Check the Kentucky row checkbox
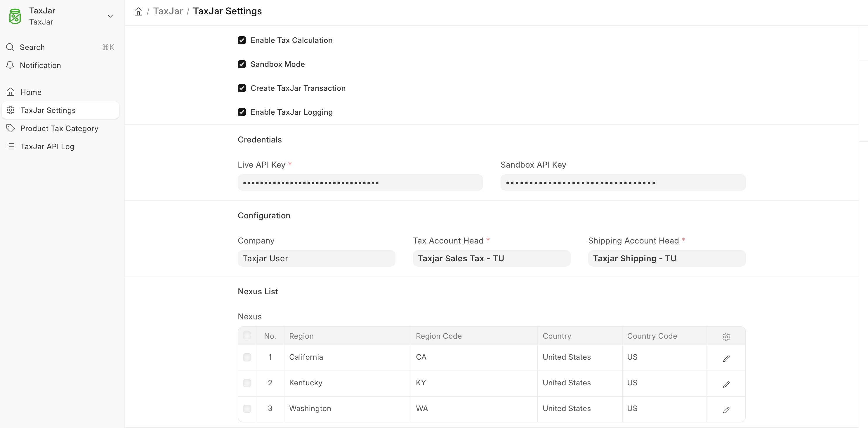This screenshot has height=428, width=868. click(247, 383)
